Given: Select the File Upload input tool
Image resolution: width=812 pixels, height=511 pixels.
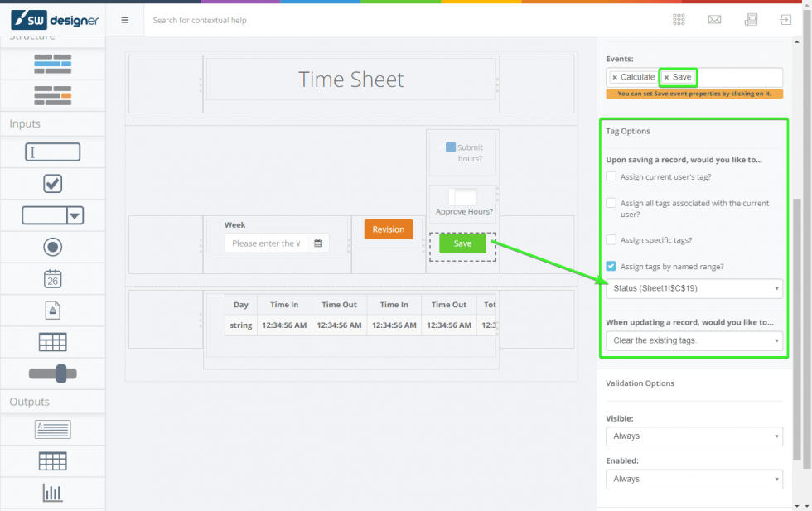Looking at the screenshot, I should pyautogui.click(x=52, y=309).
